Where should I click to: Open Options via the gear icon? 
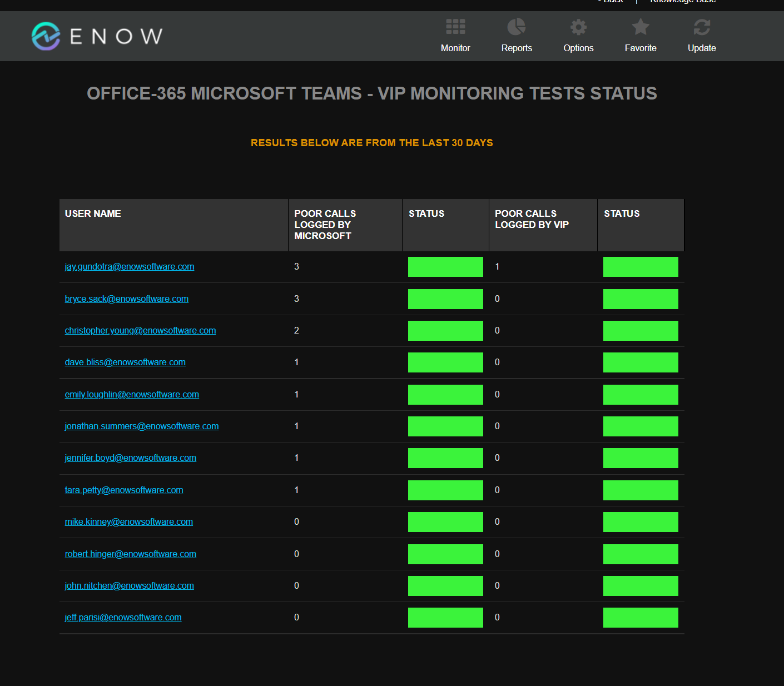578,26
